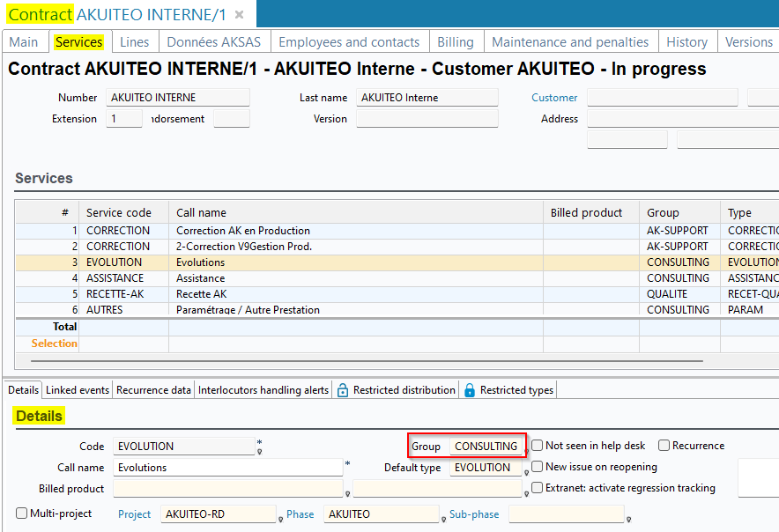Click the lock icon on Restricted types tab
This screenshot has width=779, height=532.
coord(470,390)
